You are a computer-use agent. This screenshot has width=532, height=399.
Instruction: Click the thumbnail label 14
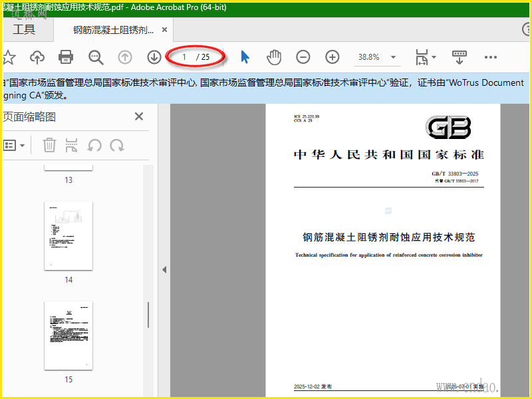[x=68, y=280]
